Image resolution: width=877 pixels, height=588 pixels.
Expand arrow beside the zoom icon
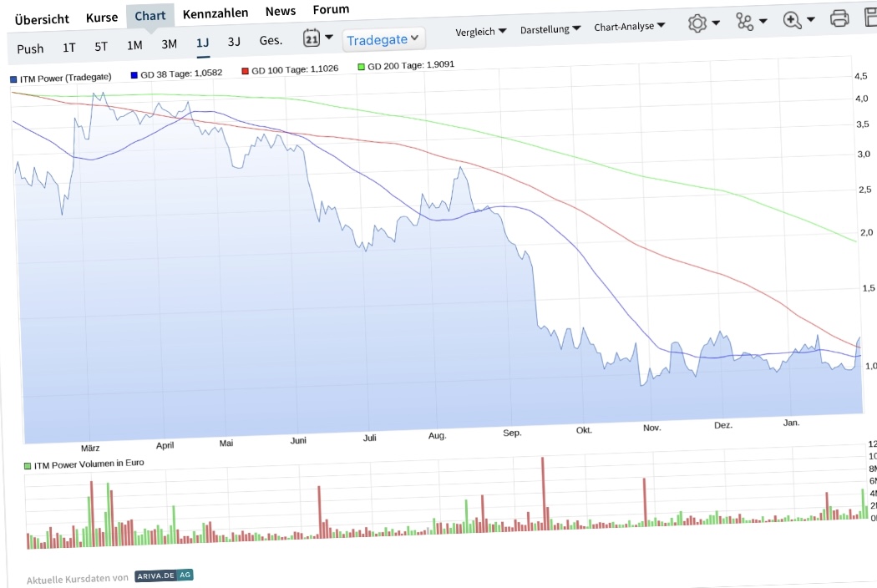point(810,19)
